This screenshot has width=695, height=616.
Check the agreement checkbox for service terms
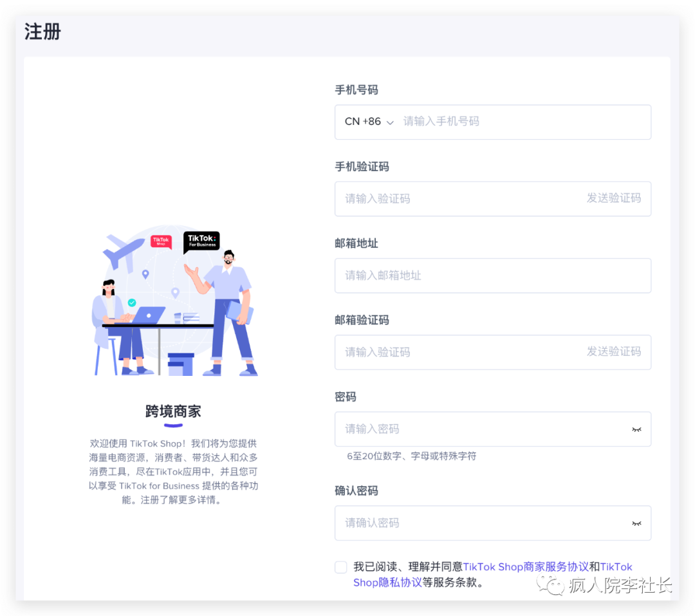[x=340, y=567]
